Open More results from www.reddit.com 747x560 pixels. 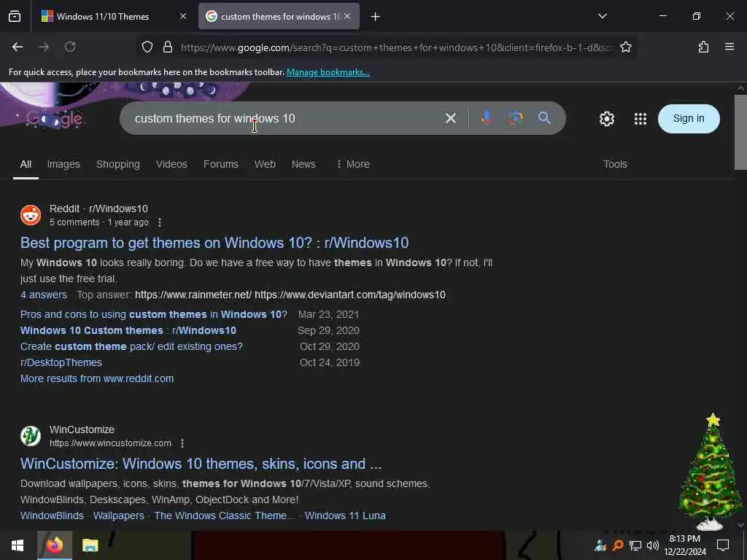(97, 378)
